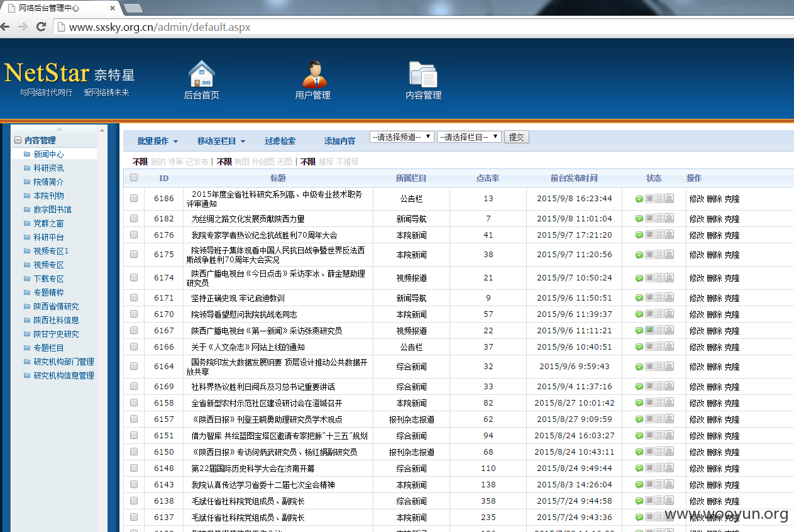Viewport: 794px width, 532px height.
Task: Click 修改 for article 6186
Action: pos(697,199)
